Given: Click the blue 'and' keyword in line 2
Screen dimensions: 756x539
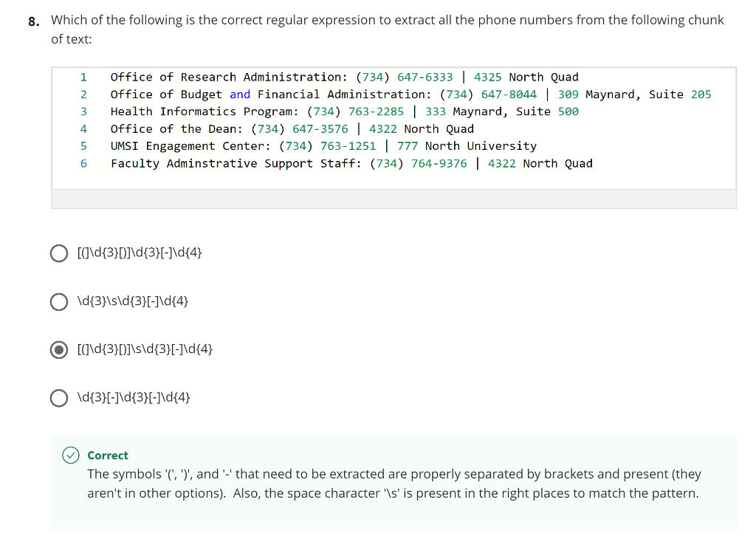Looking at the screenshot, I should (x=240, y=95).
